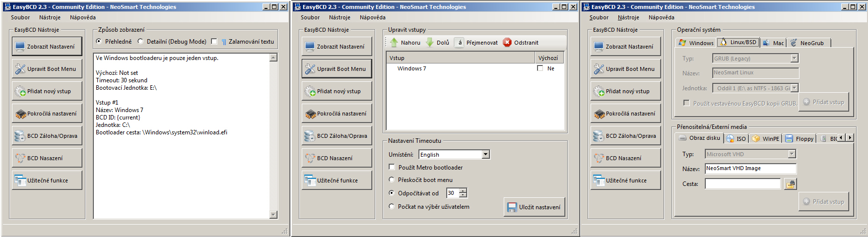
Task: Click the down arrow of left window scrollbar
Action: (x=273, y=215)
